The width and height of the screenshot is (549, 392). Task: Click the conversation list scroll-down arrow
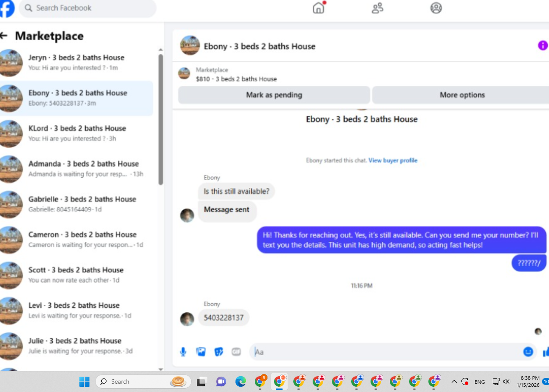[x=161, y=369]
